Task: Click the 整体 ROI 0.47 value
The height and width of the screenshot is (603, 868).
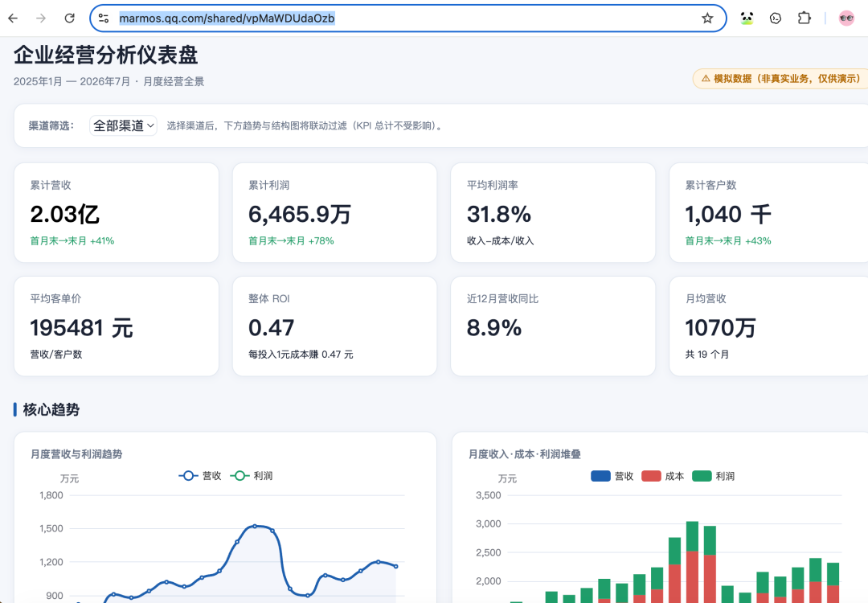Action: pos(272,328)
